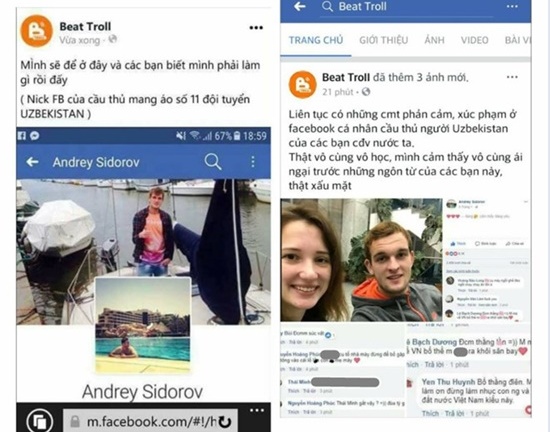Select the ẢNH tab

click(434, 40)
